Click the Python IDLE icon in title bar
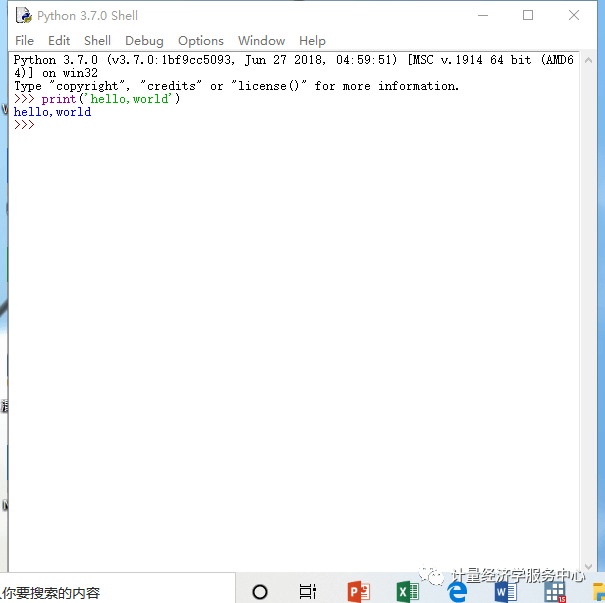The width and height of the screenshot is (605, 603). point(24,15)
